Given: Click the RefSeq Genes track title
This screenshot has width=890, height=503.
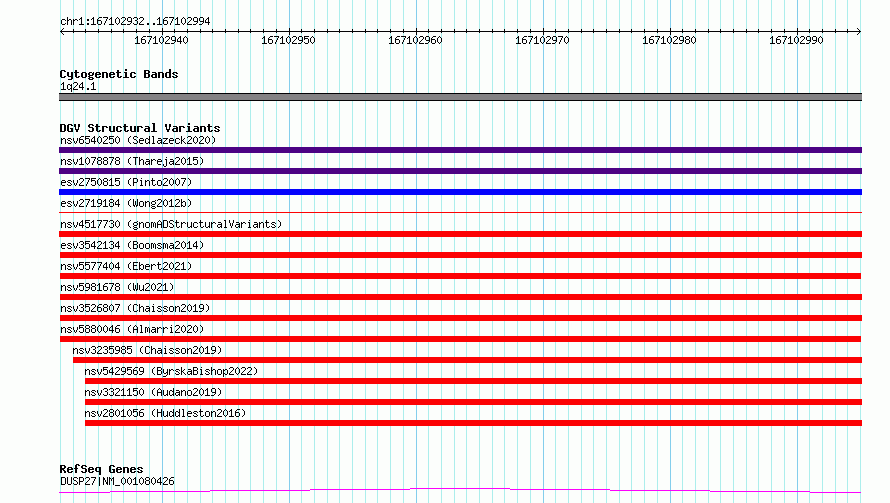Looking at the screenshot, I should click(x=101, y=469).
